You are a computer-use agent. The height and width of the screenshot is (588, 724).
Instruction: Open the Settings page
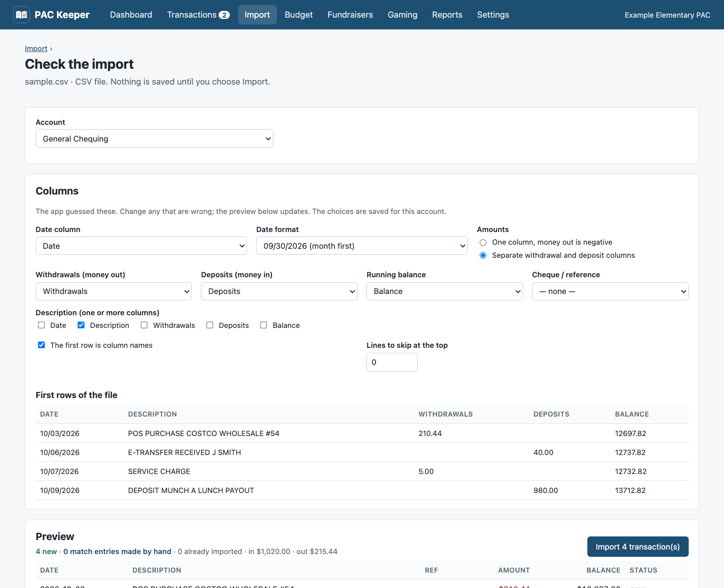click(x=493, y=15)
